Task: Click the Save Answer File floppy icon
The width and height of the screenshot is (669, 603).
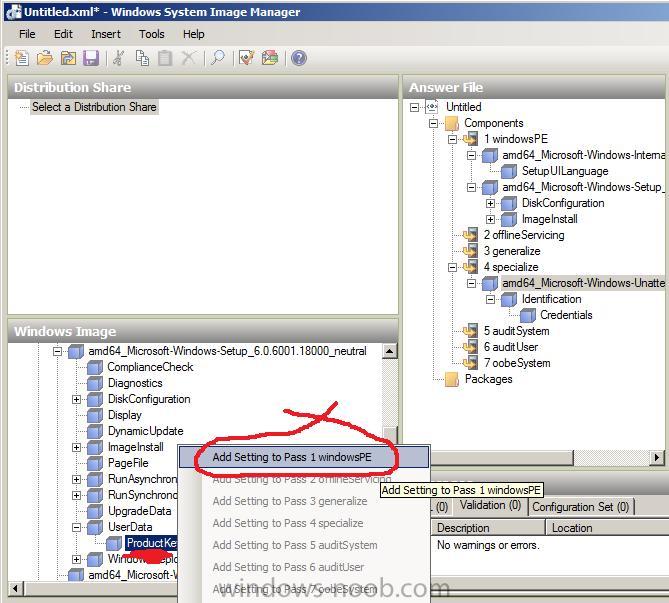Action: click(91, 58)
